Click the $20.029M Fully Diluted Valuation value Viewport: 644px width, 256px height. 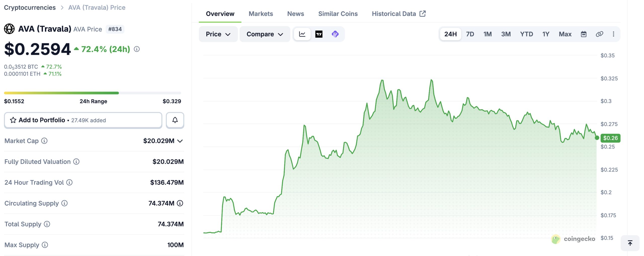click(168, 162)
